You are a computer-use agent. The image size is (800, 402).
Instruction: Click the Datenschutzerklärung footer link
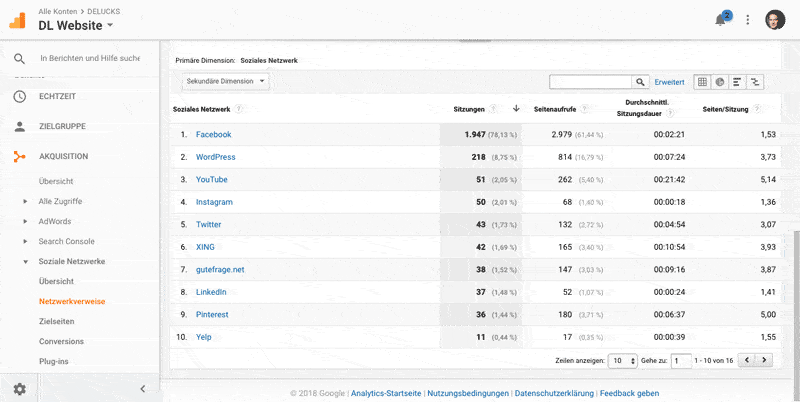[554, 393]
